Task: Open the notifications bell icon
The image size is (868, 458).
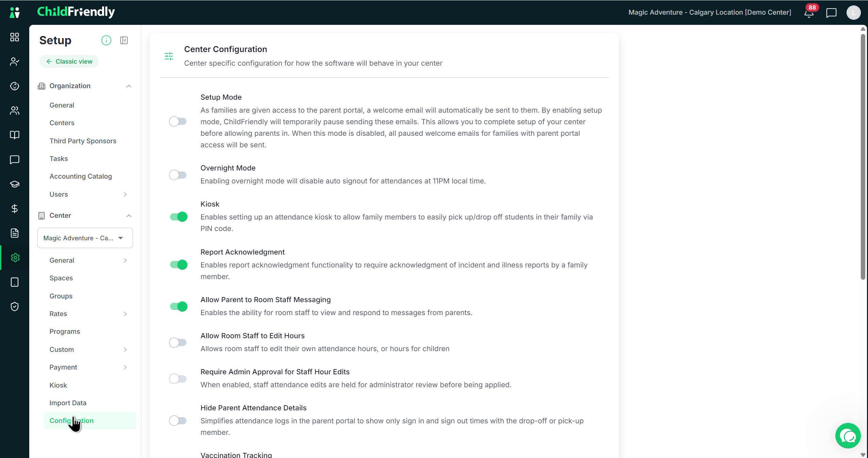Action: [x=809, y=13]
